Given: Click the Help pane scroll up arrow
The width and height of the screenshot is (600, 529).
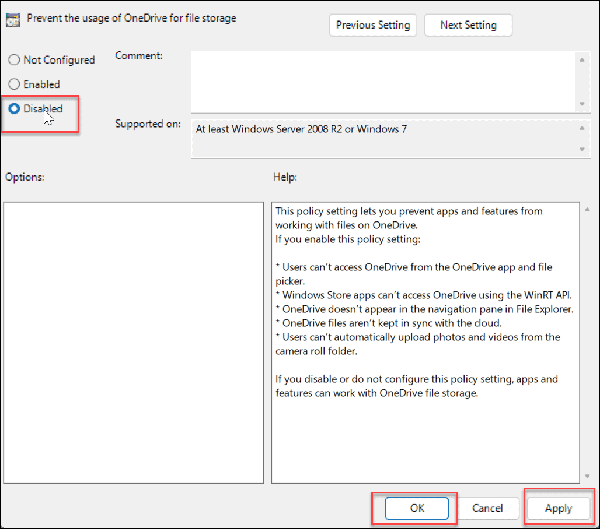Looking at the screenshot, I should [x=587, y=209].
